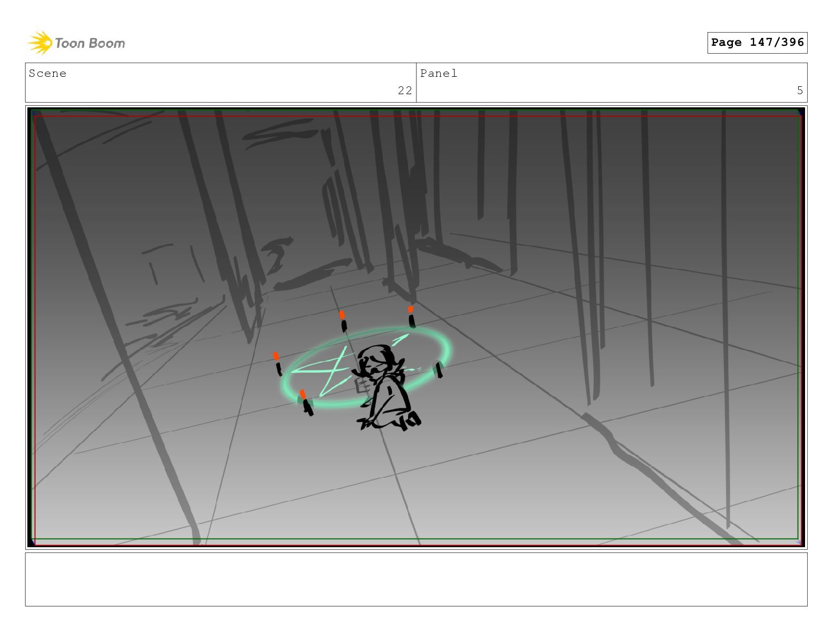Click the scene number 22
The image size is (834, 644).
tap(405, 90)
